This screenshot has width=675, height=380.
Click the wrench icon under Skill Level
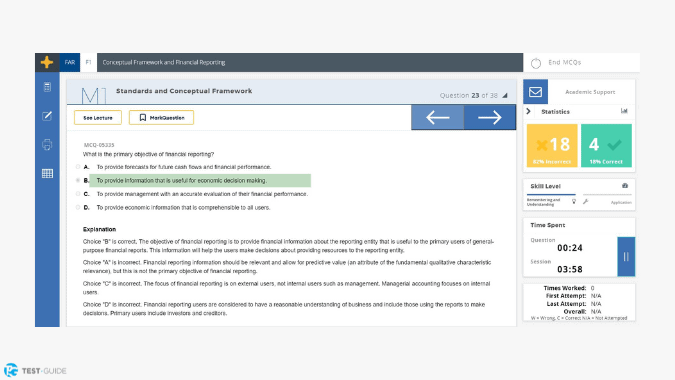[585, 201]
